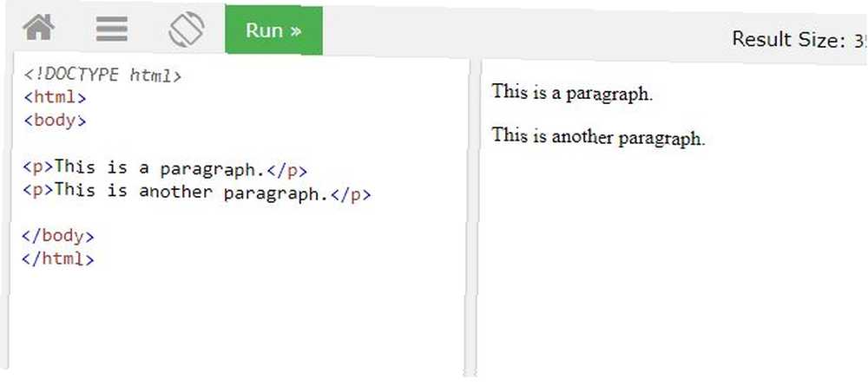Rotate layout with the orientation icon
The height and width of the screenshot is (386, 868).
coord(187,29)
